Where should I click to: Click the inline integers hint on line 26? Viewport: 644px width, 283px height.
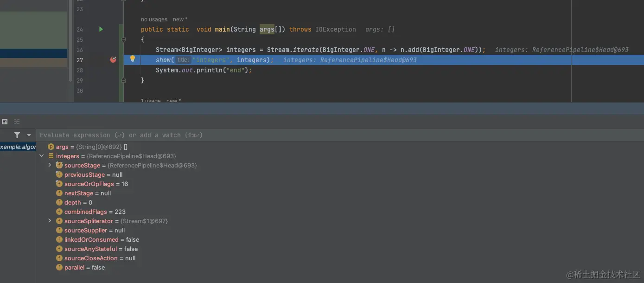pos(562,50)
